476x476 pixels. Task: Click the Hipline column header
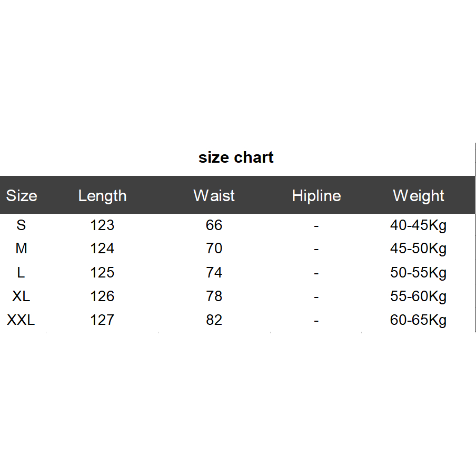(316, 196)
